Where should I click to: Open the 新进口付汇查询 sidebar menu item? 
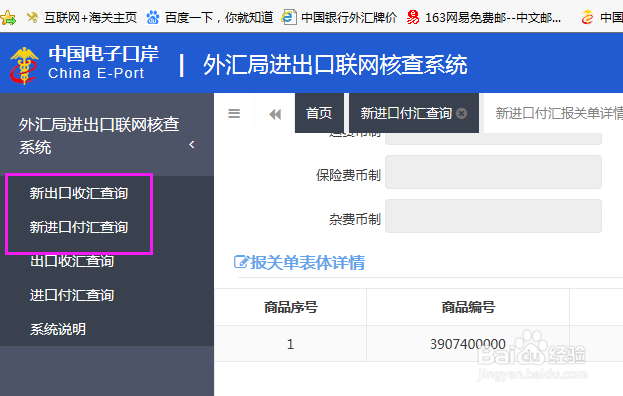click(79, 227)
